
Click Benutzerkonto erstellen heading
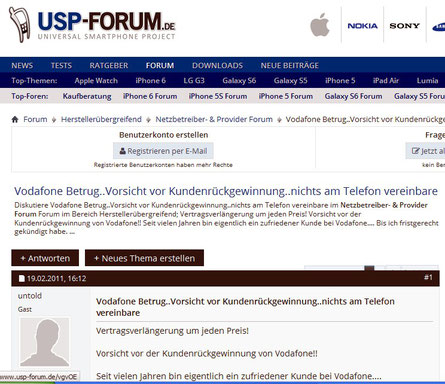(163, 135)
